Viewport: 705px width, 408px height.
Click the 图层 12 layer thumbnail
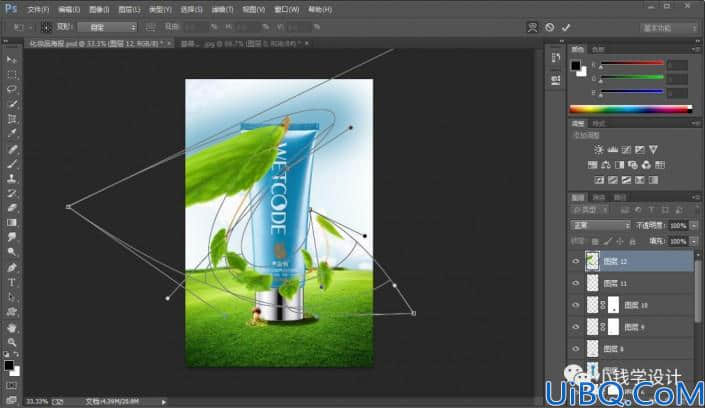click(x=593, y=261)
